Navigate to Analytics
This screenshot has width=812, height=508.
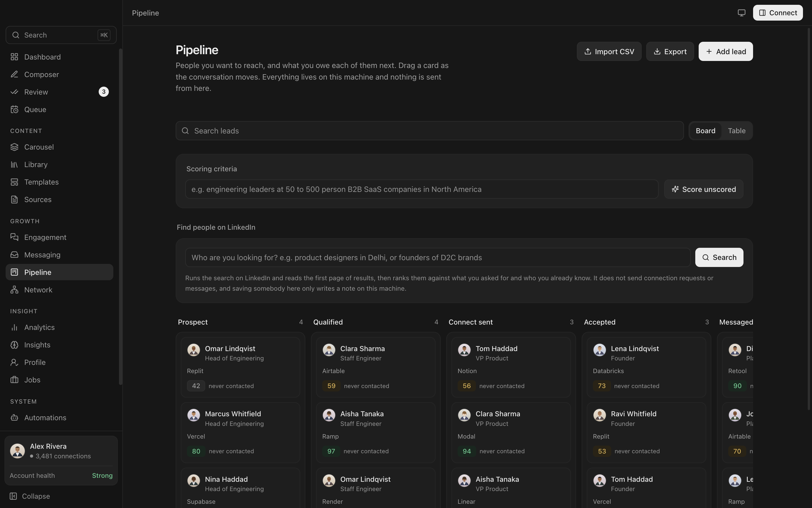[x=59, y=327]
